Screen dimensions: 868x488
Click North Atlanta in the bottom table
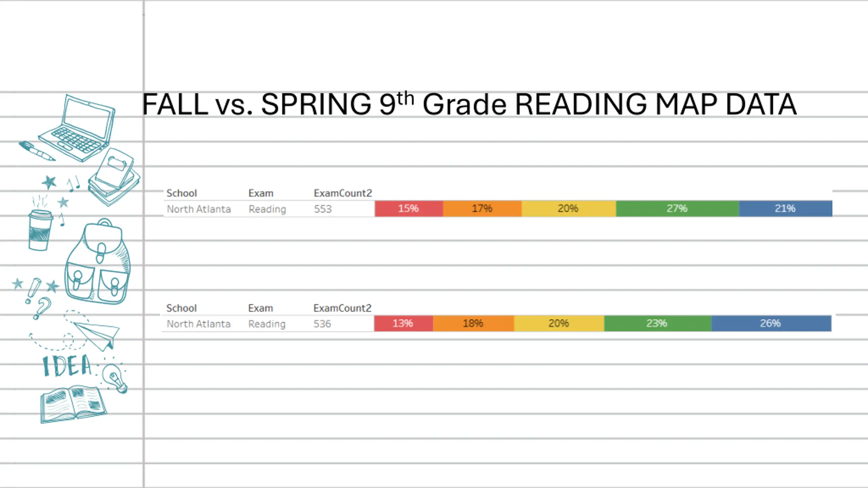coord(199,324)
